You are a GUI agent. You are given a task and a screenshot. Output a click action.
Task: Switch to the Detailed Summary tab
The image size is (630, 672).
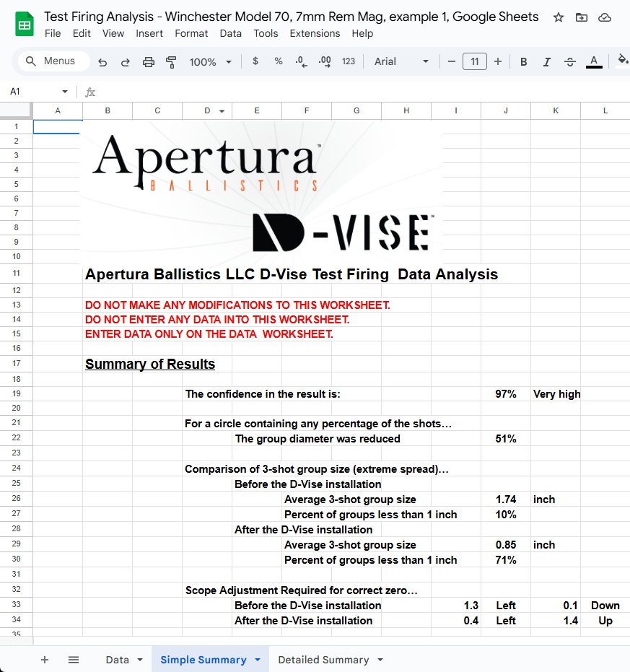pos(323,659)
